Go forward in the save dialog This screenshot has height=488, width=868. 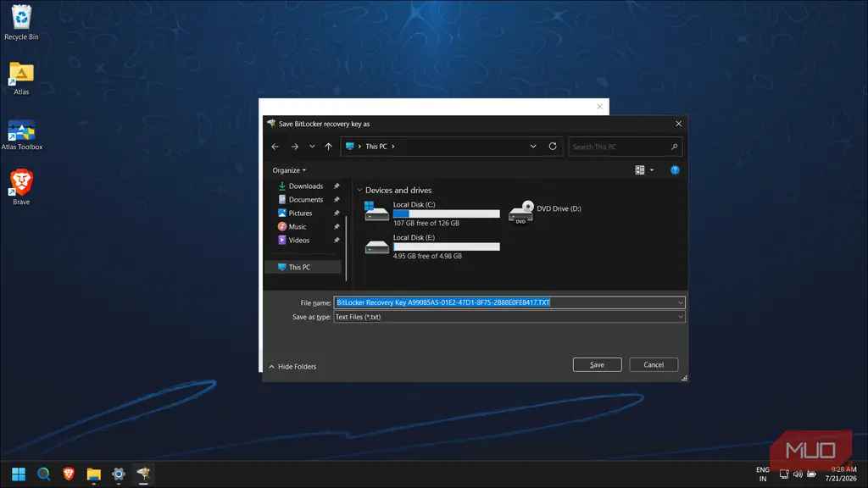294,147
